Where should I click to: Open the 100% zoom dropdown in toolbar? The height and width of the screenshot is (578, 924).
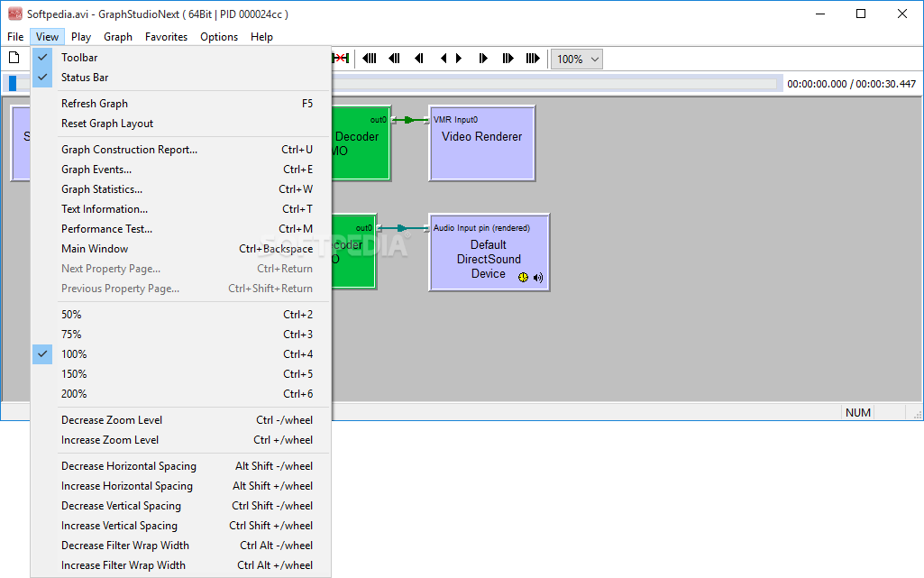(577, 59)
